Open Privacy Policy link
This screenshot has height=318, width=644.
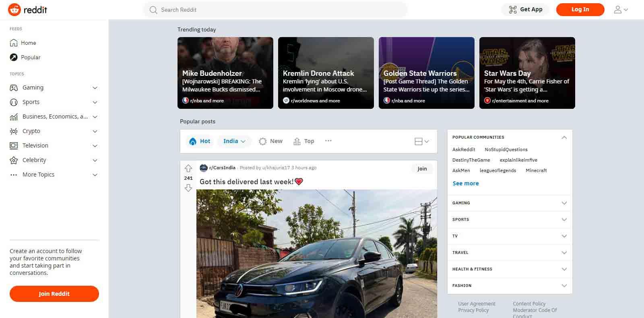[x=473, y=310]
